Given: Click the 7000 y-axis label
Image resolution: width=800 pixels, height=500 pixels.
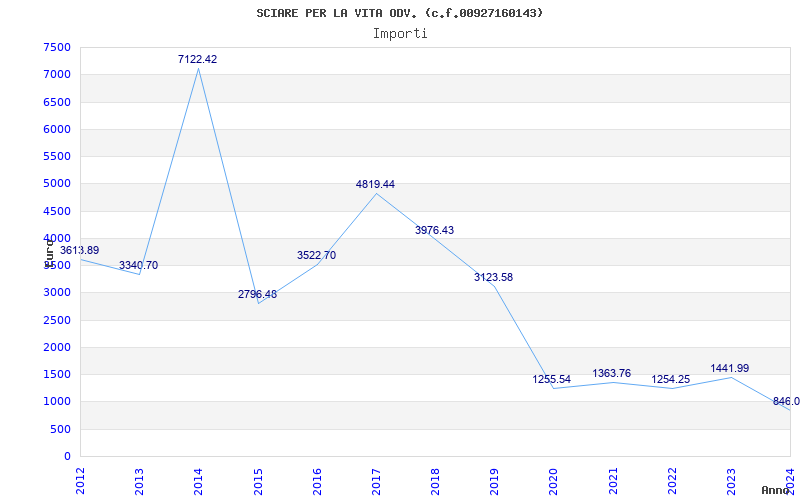Looking at the screenshot, I should click(57, 74).
